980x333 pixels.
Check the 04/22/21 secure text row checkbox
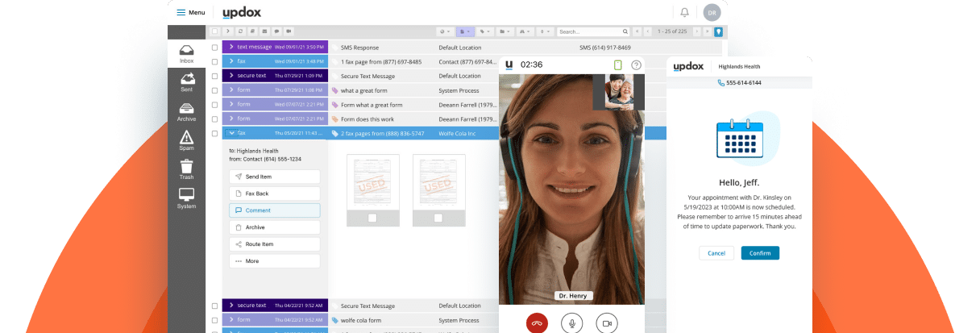(214, 306)
